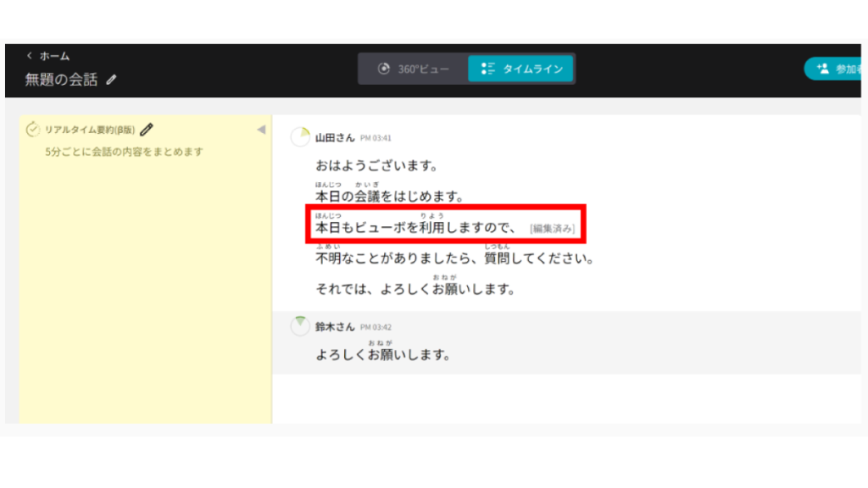The width and height of the screenshot is (868, 488).
Task: Edit the real-time summary with the pencil icon
Action: point(147,130)
